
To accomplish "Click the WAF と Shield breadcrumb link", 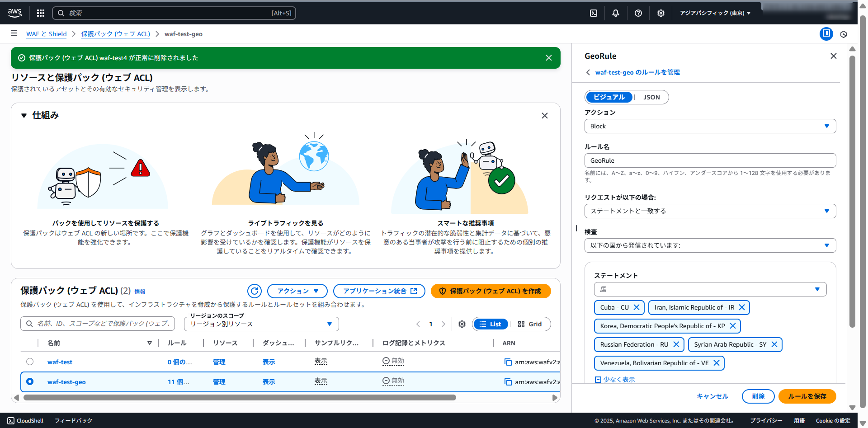I will (46, 34).
